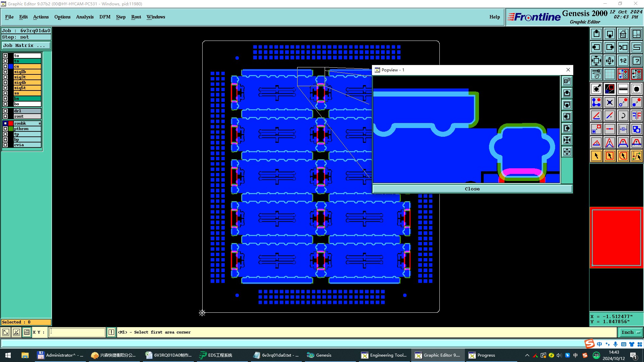The height and width of the screenshot is (362, 644).
Task: Toggle the sig2b layer checkbox
Action: pyautogui.click(x=5, y=72)
